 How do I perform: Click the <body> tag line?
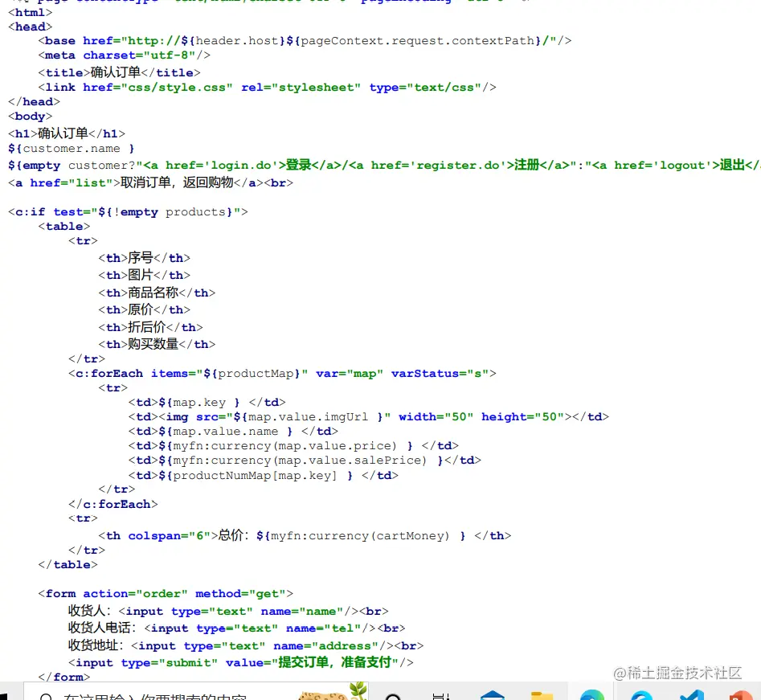click(x=30, y=116)
